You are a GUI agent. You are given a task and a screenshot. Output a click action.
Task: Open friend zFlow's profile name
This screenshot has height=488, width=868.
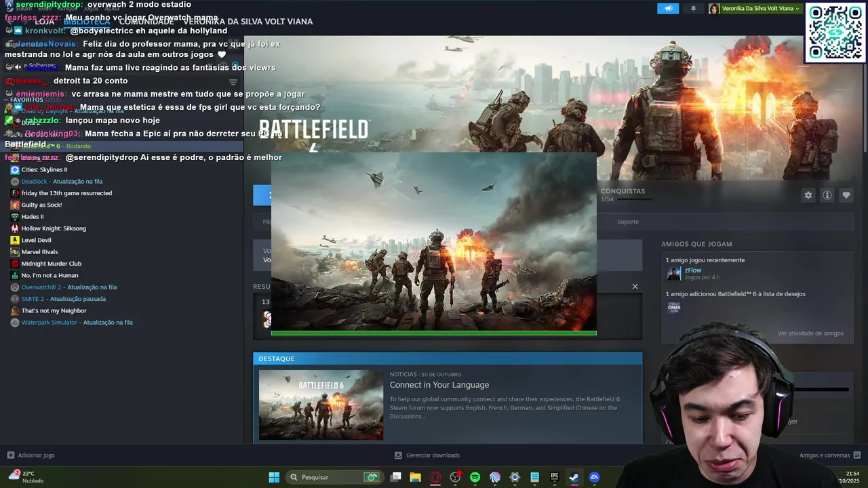coord(693,270)
